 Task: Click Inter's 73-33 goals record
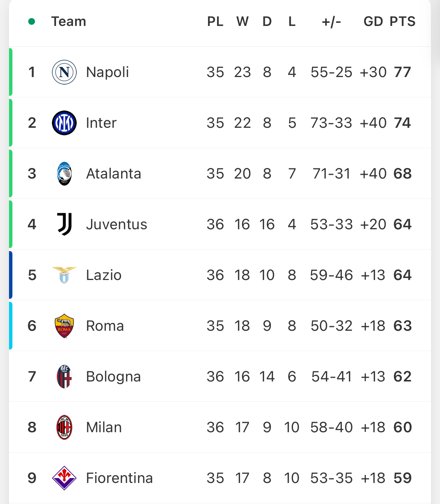[x=331, y=123]
